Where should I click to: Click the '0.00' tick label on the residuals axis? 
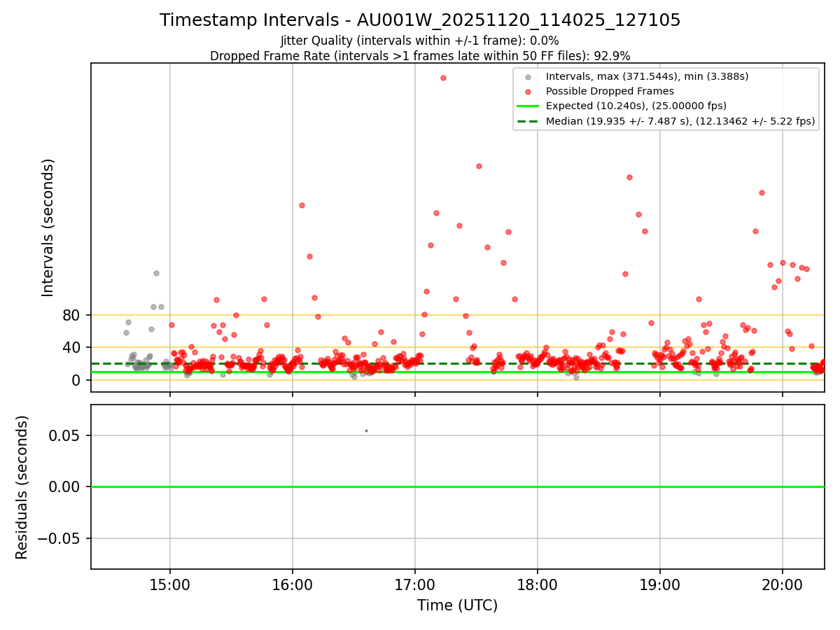pyautogui.click(x=65, y=486)
